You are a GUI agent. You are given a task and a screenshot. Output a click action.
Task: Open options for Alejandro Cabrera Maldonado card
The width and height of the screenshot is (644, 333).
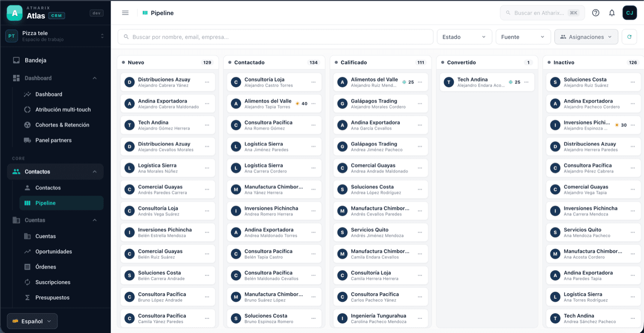point(207,104)
